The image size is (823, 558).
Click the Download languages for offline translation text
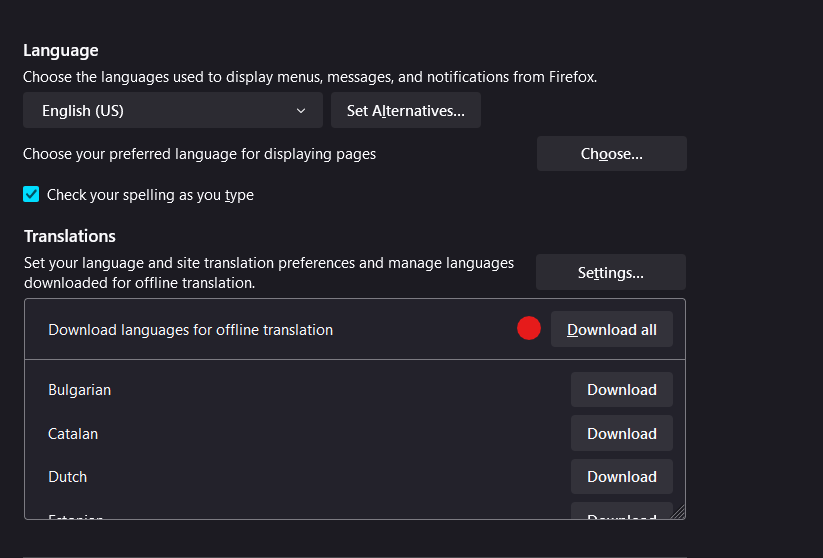[190, 330]
